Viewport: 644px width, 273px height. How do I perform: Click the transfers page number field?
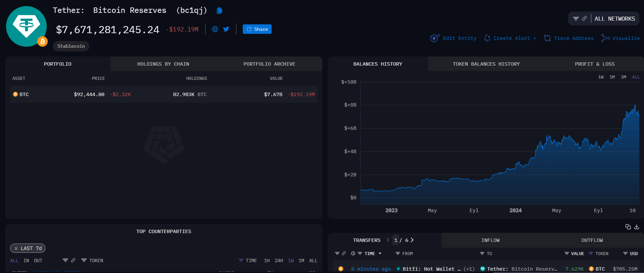[396, 240]
